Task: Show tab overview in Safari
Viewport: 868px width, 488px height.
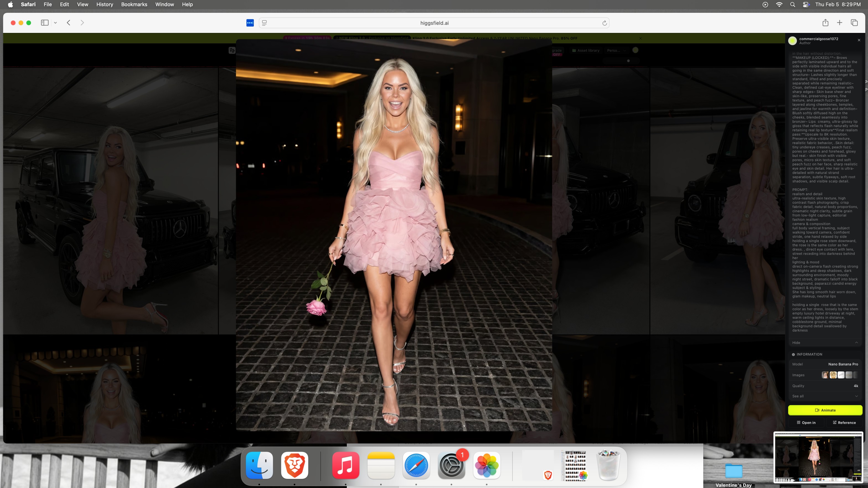Action: [854, 23]
